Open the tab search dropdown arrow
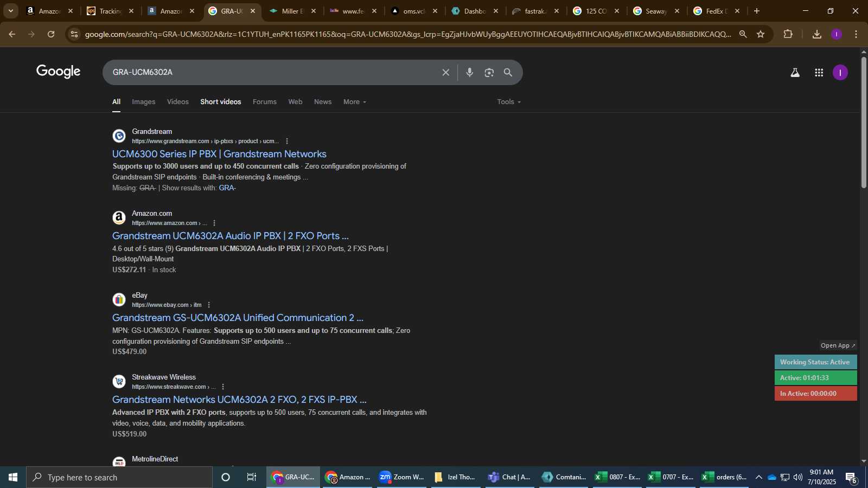 pyautogui.click(x=10, y=11)
